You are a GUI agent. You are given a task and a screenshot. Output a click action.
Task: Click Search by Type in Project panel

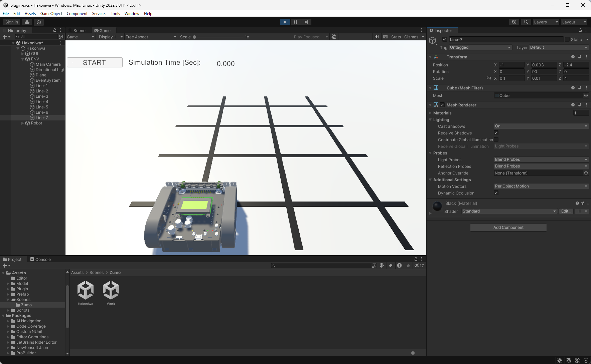point(382,266)
